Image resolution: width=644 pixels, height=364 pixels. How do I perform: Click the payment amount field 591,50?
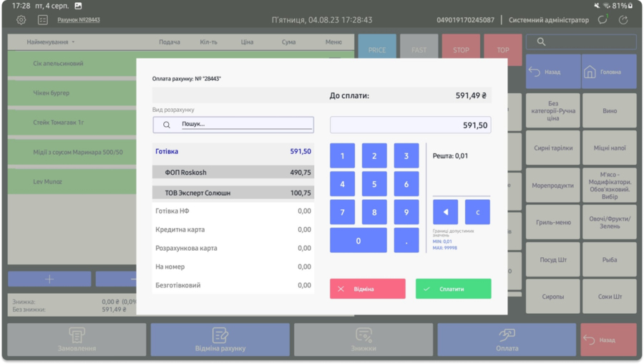click(410, 125)
